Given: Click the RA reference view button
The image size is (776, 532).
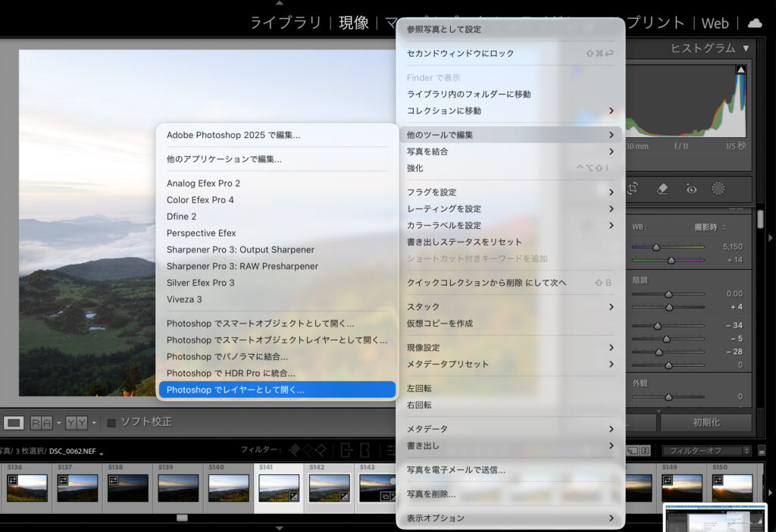Looking at the screenshot, I should coord(41,422).
